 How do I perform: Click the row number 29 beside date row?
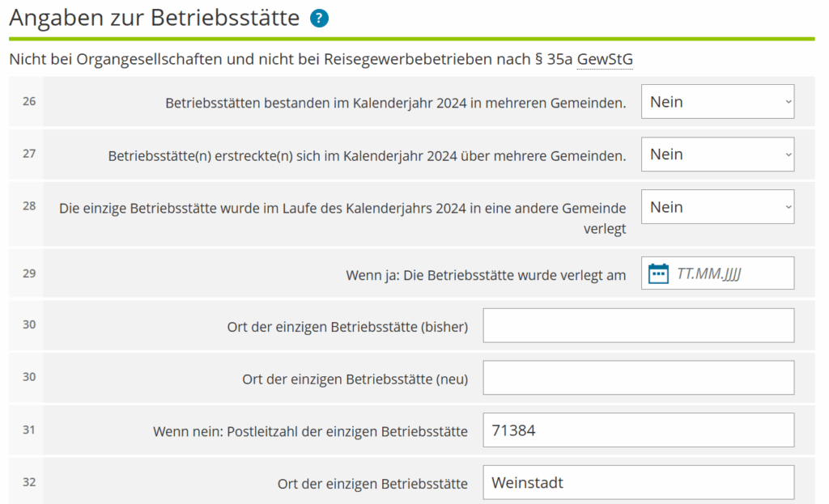pos(29,273)
